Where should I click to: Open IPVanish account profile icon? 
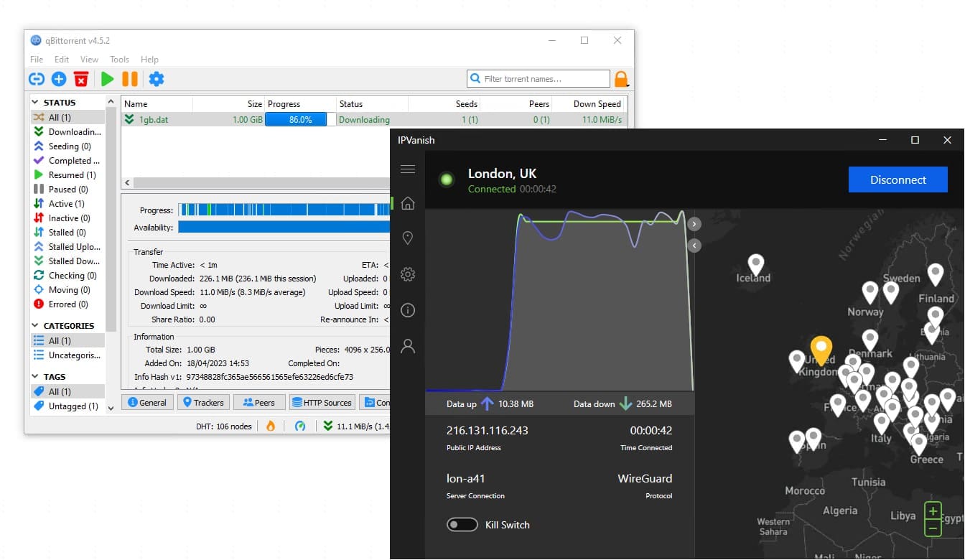(408, 347)
